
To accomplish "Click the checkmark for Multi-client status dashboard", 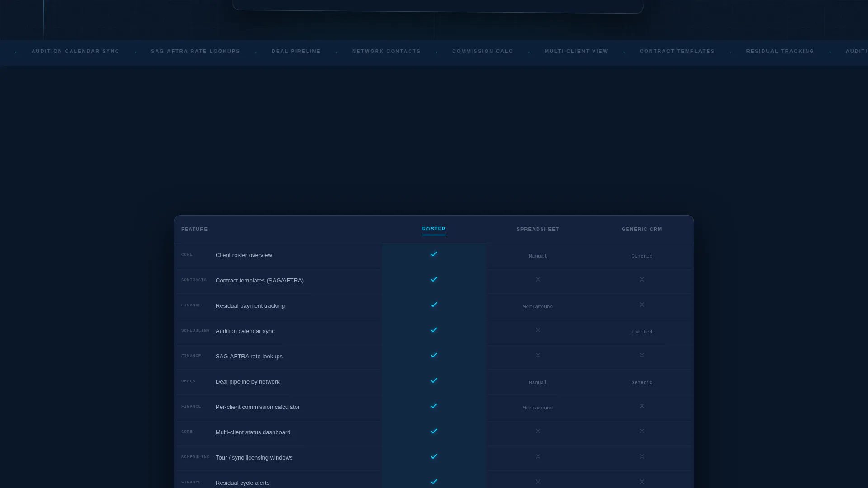I will coord(434,431).
